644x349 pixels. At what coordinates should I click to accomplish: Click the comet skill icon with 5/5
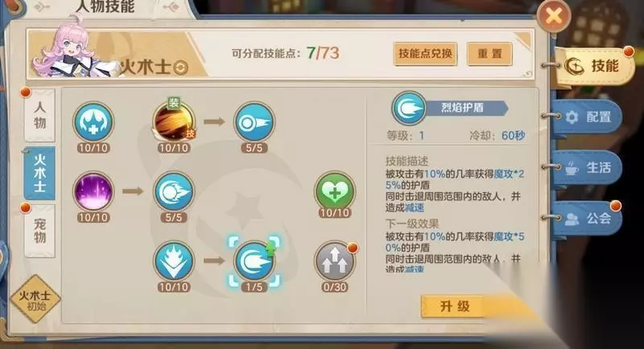tap(254, 121)
